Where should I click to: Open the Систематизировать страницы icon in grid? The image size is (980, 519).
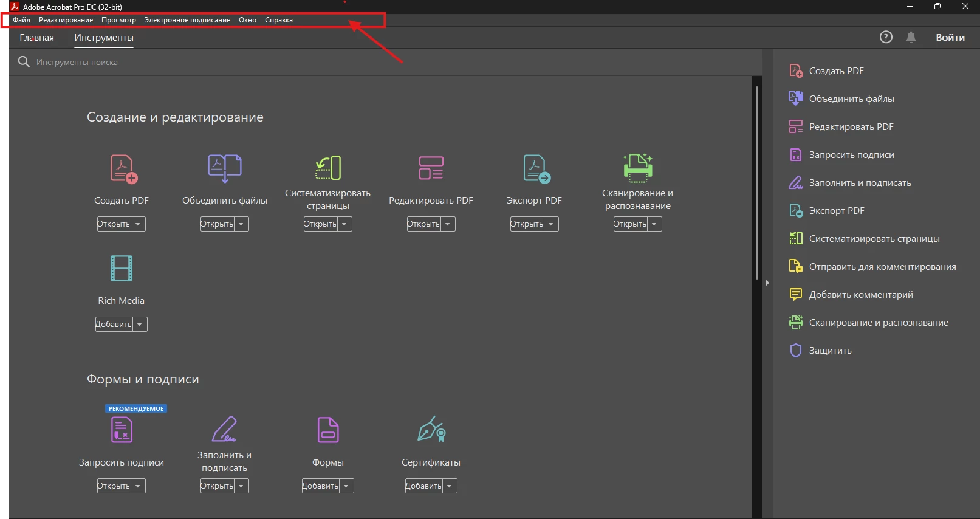pyautogui.click(x=328, y=168)
